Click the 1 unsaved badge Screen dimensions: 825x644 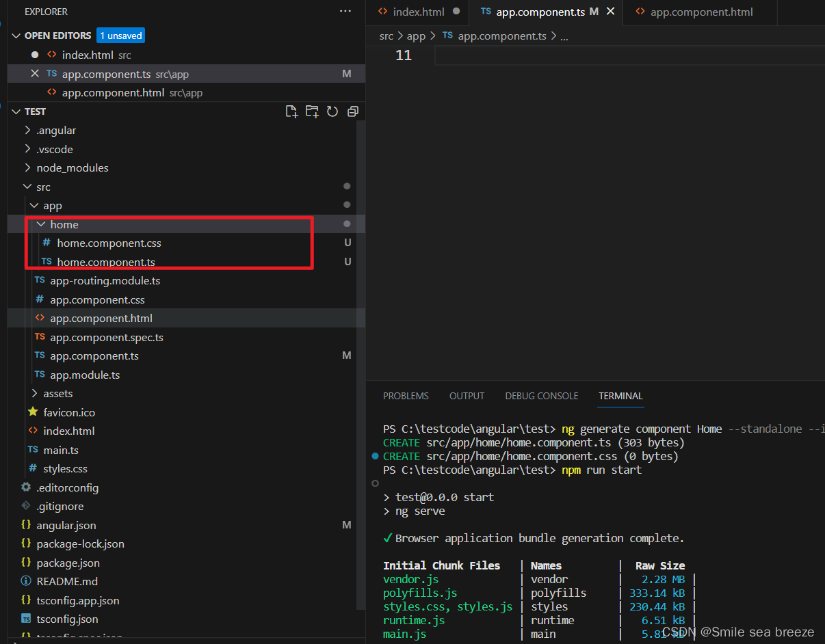121,36
